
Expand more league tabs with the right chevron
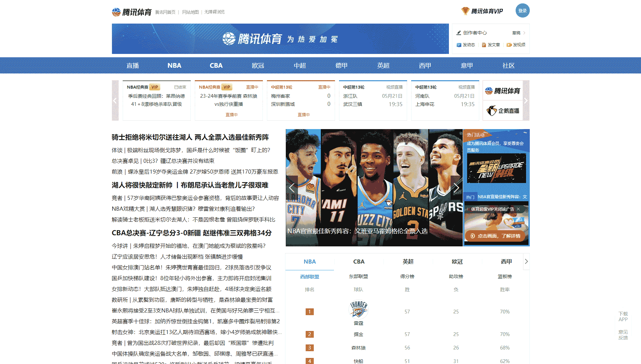(x=526, y=262)
